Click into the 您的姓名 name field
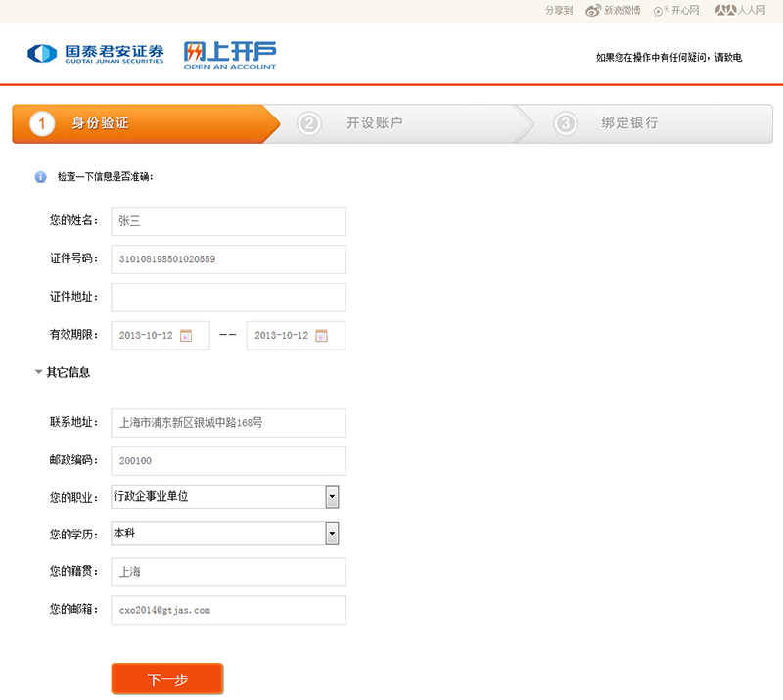 click(x=228, y=221)
